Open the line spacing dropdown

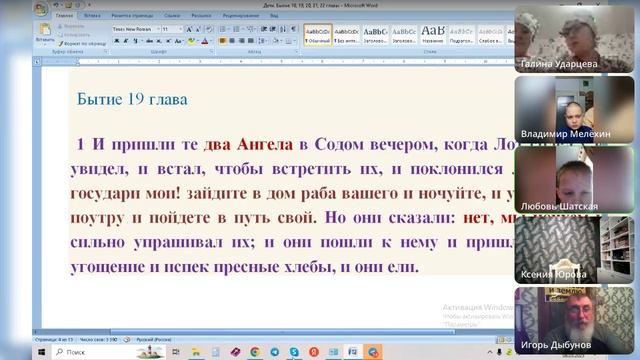pyautogui.click(x=262, y=41)
